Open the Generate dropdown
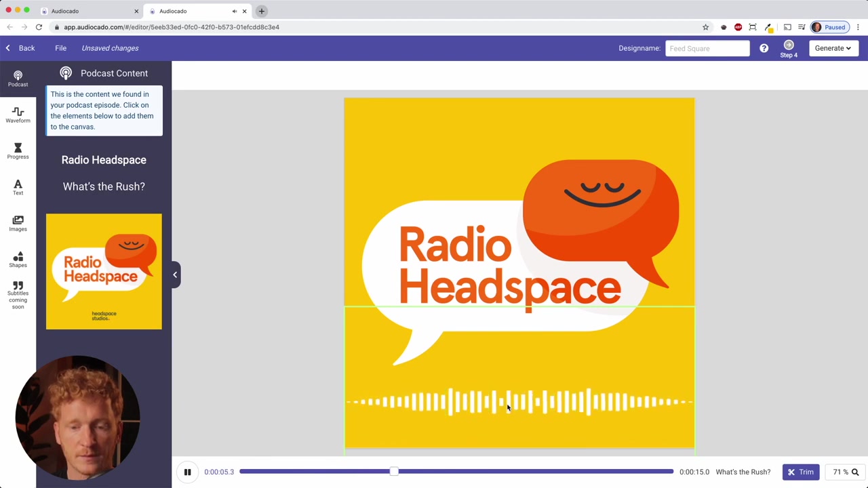868x488 pixels. coord(833,48)
